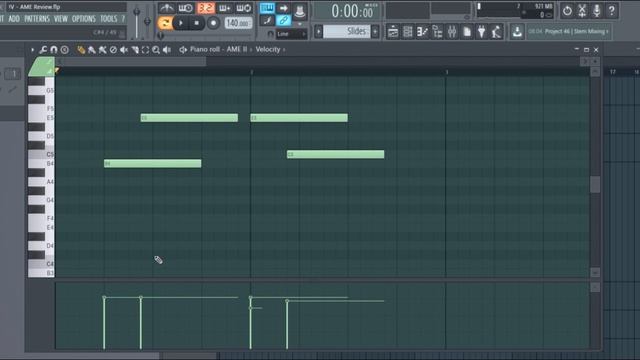Click the Project 46 Stem Mixing hint panel
The image size is (640, 360).
click(568, 31)
